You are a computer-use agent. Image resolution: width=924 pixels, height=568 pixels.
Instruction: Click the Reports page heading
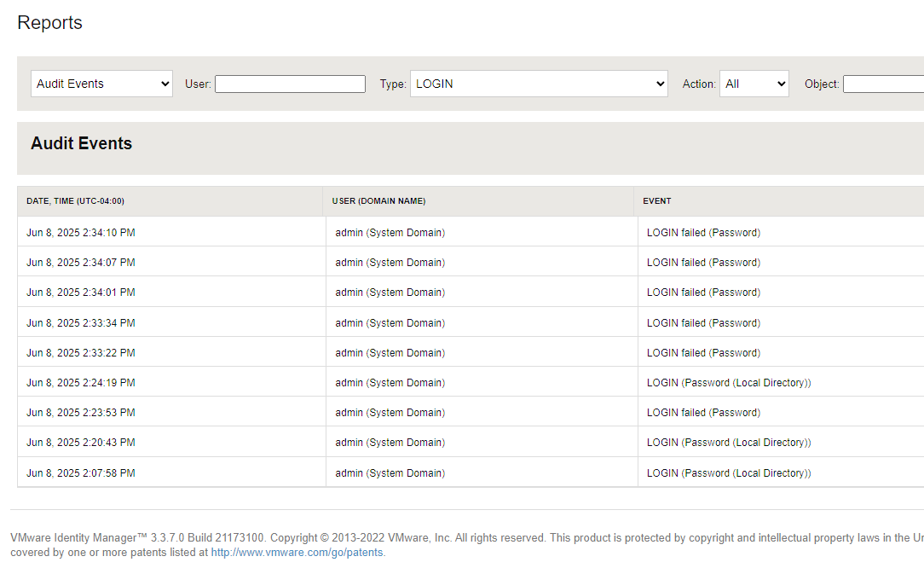(49, 23)
